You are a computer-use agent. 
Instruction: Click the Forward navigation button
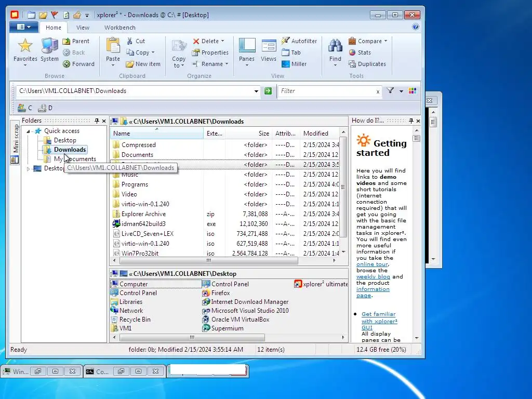click(79, 64)
